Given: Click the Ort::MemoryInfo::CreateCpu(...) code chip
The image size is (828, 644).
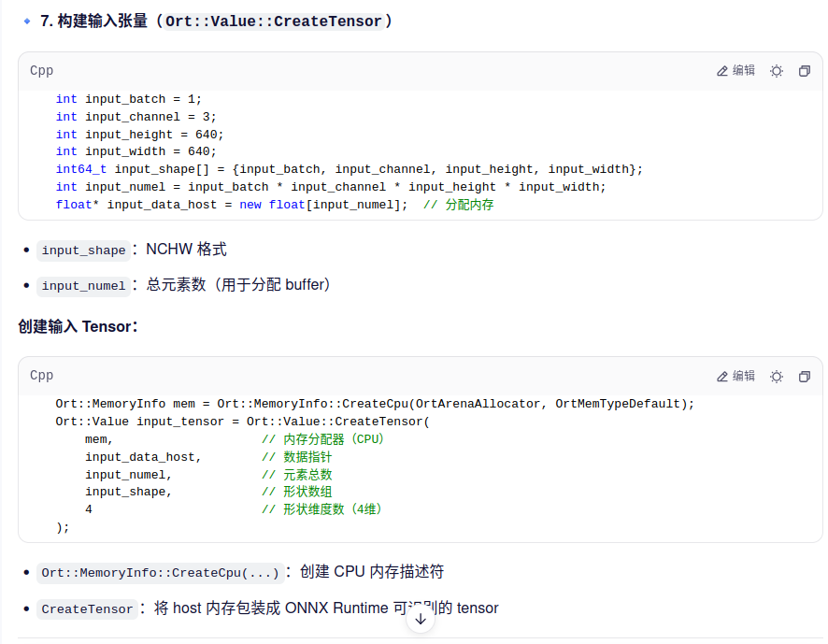Looking at the screenshot, I should (x=160, y=572).
